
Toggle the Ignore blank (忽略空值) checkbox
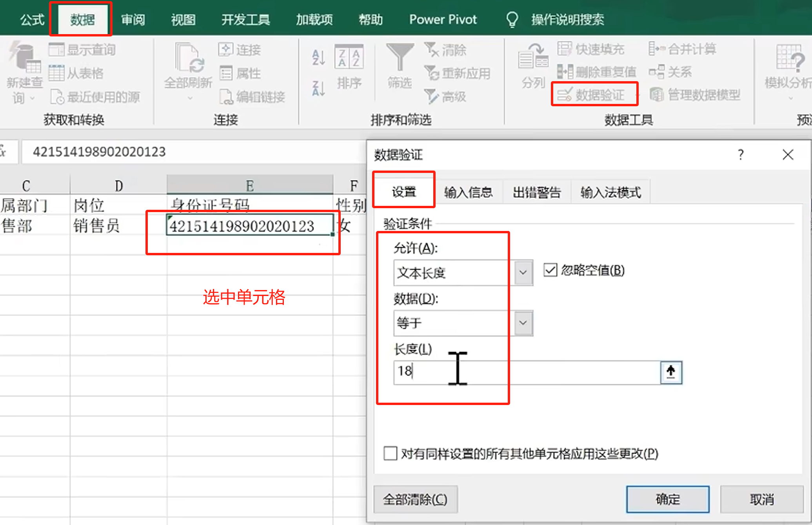(x=550, y=270)
